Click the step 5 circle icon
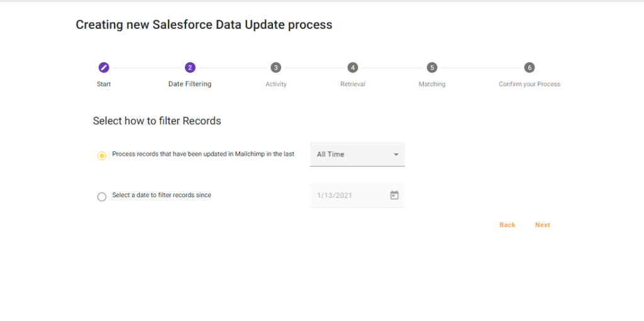This screenshot has height=321, width=644. coord(431,68)
